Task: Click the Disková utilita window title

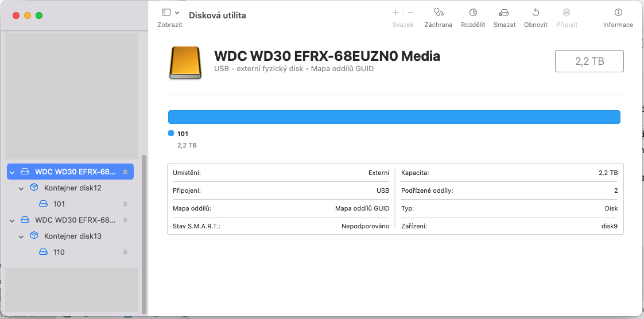Action: tap(218, 15)
